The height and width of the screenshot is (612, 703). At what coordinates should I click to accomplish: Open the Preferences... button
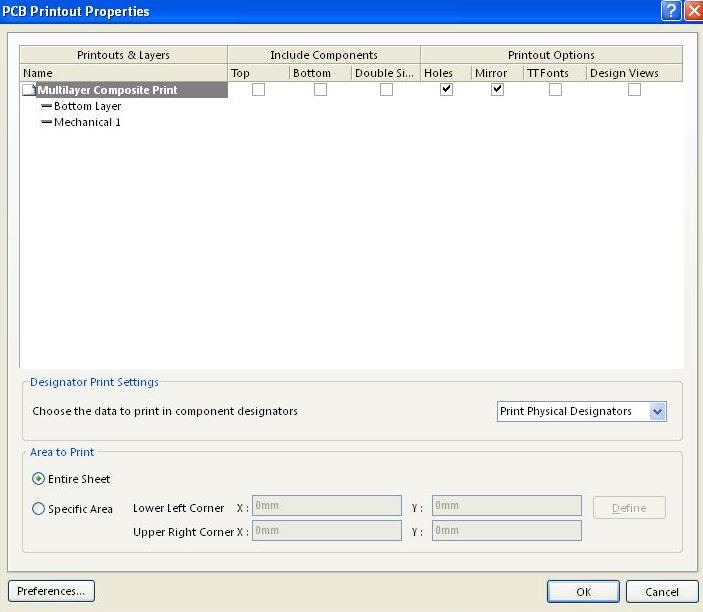point(51,591)
